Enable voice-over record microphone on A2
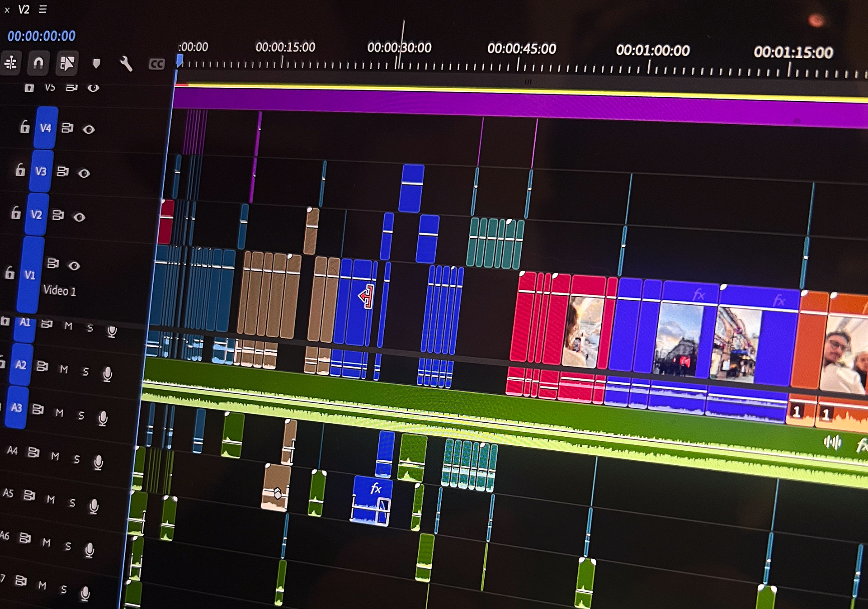 click(108, 374)
